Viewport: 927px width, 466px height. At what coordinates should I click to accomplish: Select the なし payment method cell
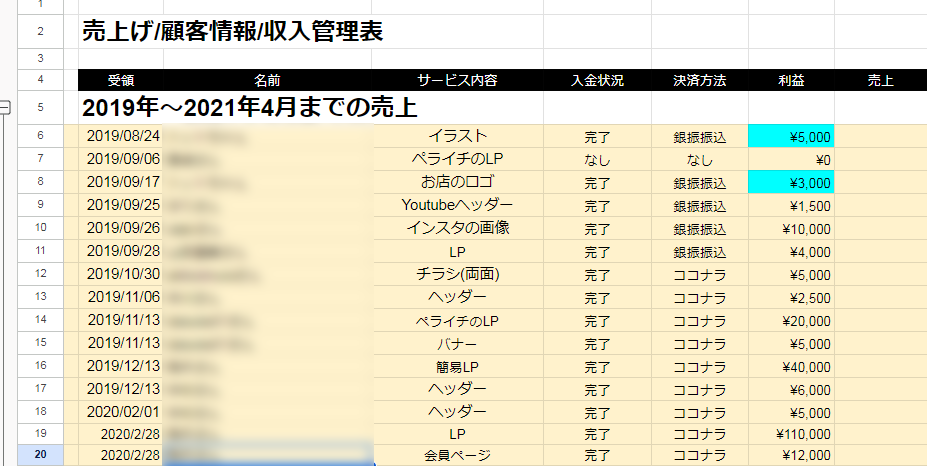click(699, 160)
